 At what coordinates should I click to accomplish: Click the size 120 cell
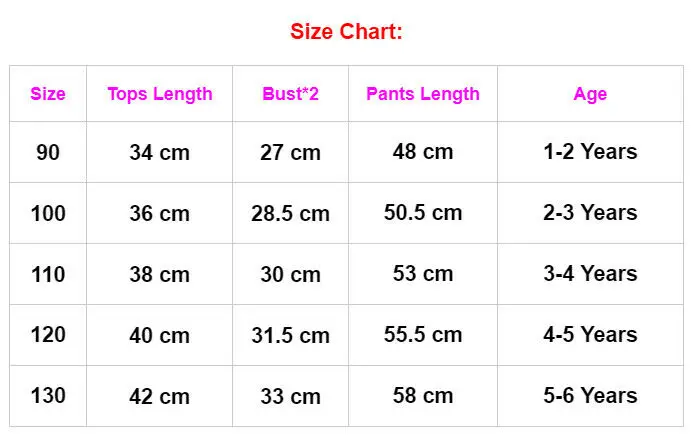coord(48,334)
